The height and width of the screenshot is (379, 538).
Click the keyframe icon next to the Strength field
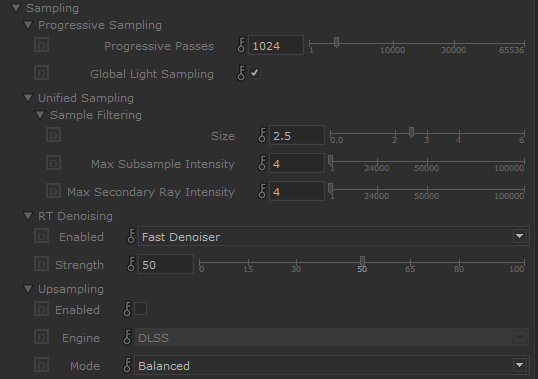pyautogui.click(x=131, y=264)
